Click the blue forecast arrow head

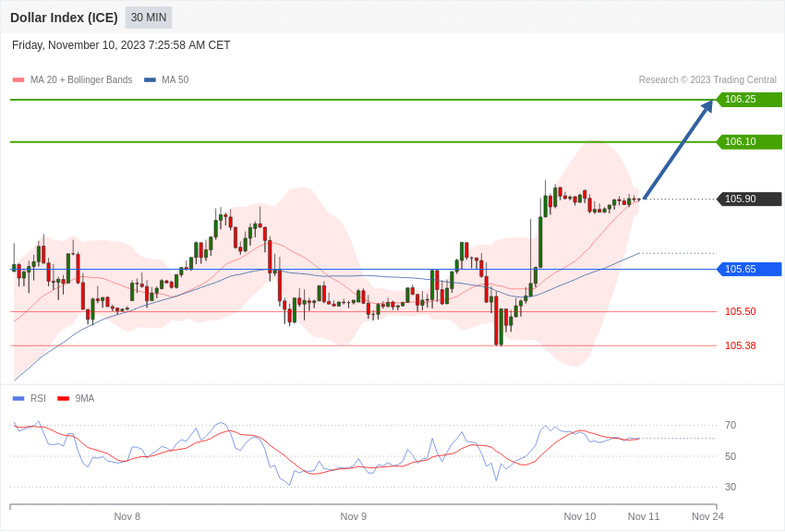(707, 106)
